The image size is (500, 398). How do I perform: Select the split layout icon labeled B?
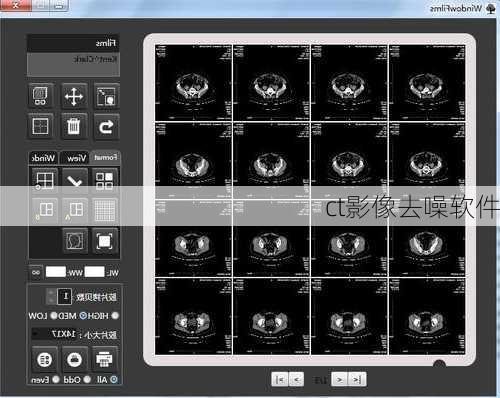click(44, 210)
